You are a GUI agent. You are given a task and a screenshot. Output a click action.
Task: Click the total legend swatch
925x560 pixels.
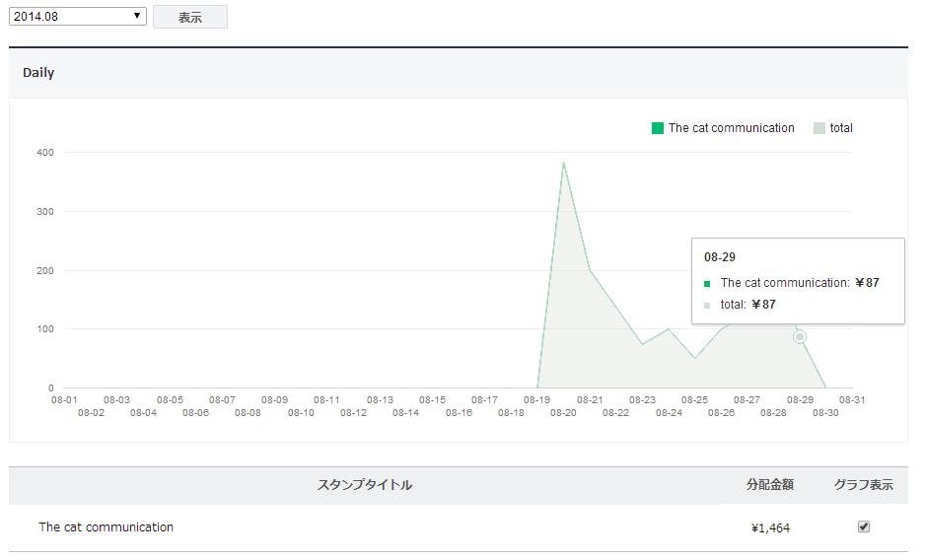(x=819, y=128)
